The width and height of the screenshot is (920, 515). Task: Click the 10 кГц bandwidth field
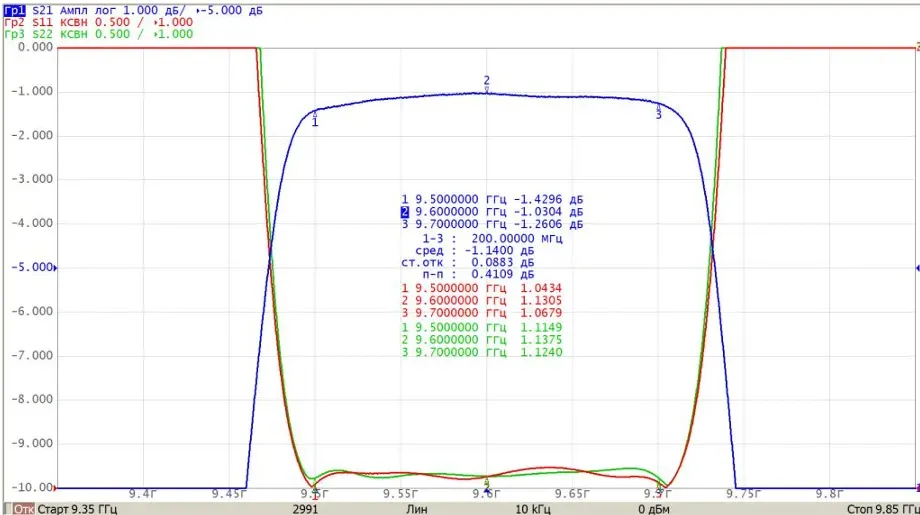coord(533,509)
